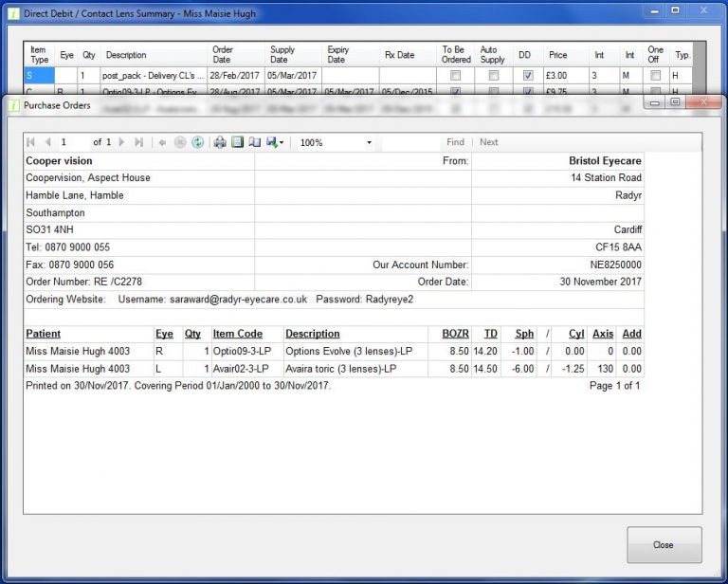Go to first page of report
Screen dimensions: 728x584
click(x=31, y=142)
